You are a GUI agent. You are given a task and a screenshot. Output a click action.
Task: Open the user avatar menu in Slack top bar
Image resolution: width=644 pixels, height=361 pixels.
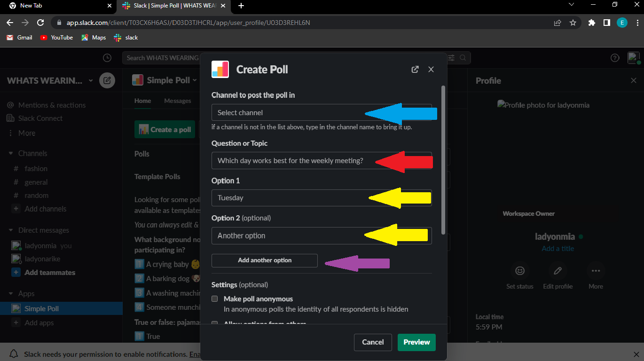coord(634,58)
